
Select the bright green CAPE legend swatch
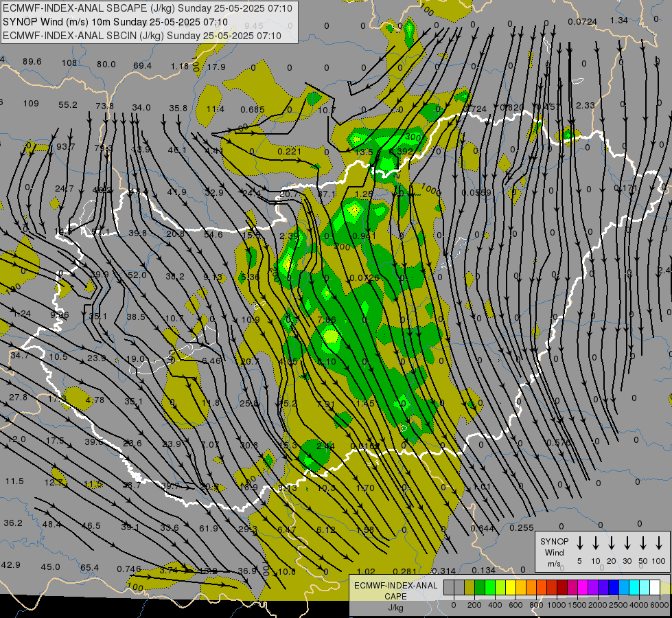pyautogui.click(x=490, y=588)
